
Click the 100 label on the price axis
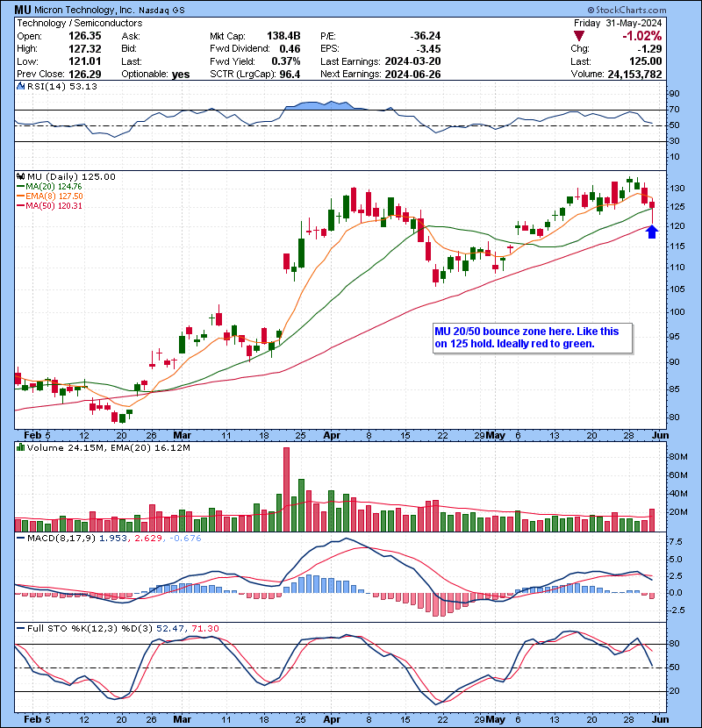[x=677, y=311]
